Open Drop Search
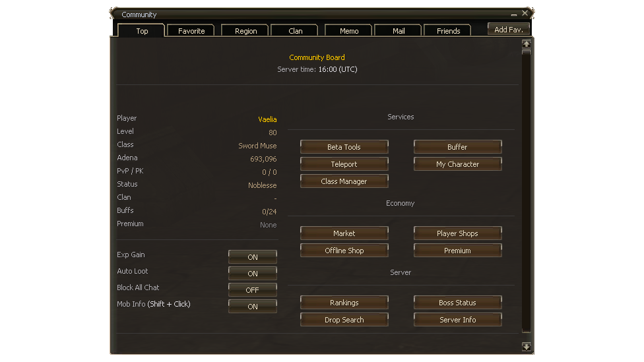The image size is (644, 362). (x=344, y=320)
